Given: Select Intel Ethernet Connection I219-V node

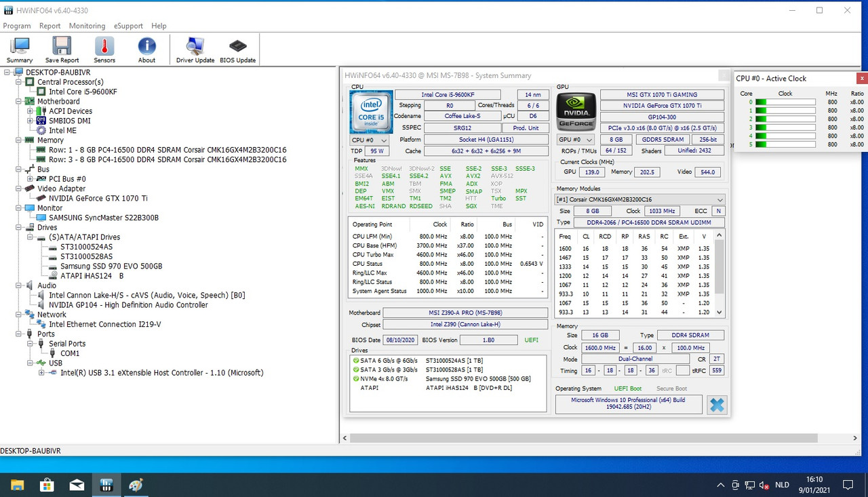Looking at the screenshot, I should 105,324.
